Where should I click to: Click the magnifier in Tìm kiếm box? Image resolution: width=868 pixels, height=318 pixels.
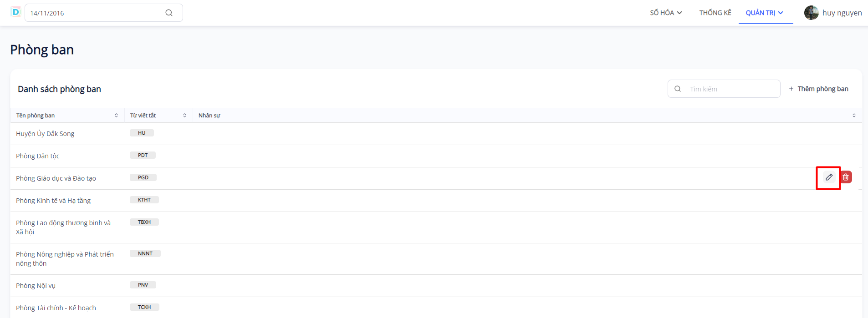click(678, 89)
